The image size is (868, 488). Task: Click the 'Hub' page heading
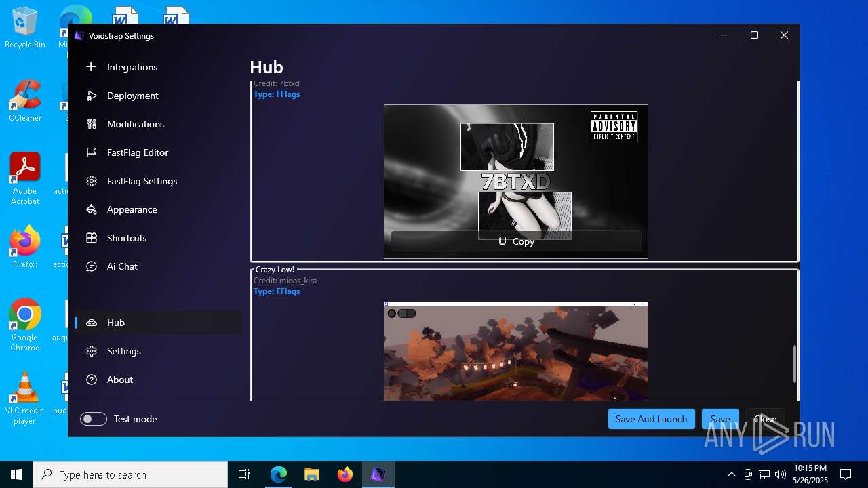(x=267, y=67)
